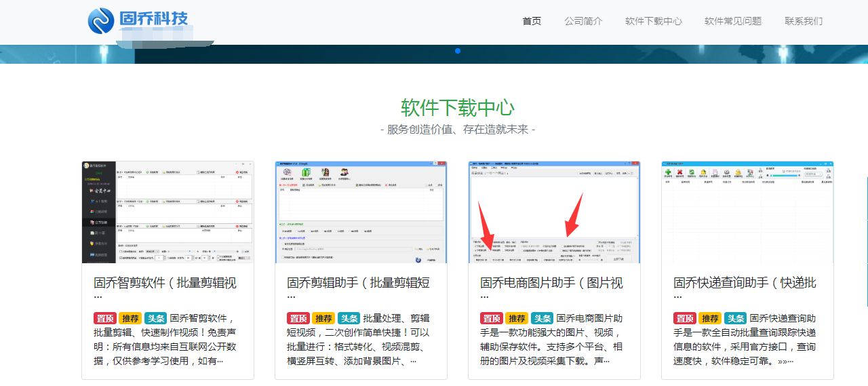Open the 固乔快递查询助手 screenshot thumbnail
Viewport: 868px width, 386px height.
747,212
